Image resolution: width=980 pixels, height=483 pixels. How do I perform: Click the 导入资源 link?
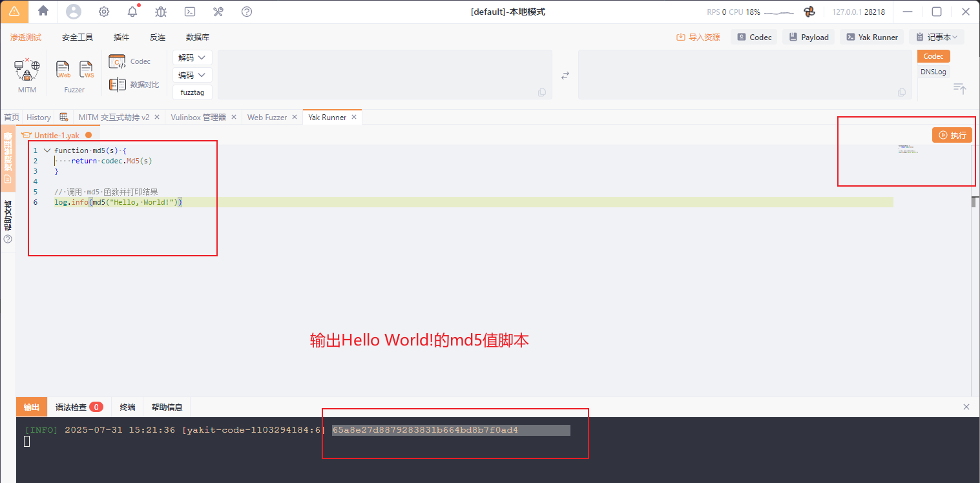[698, 37]
